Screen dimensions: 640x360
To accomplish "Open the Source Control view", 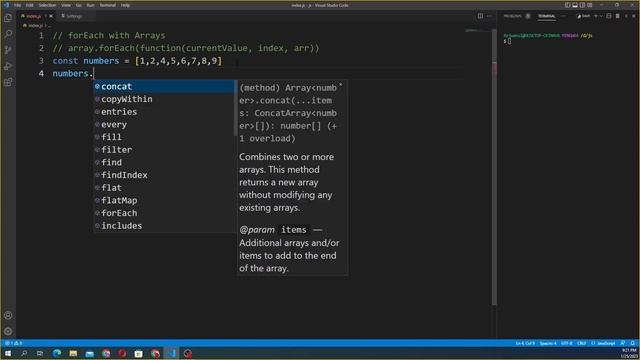I will click(x=8, y=50).
